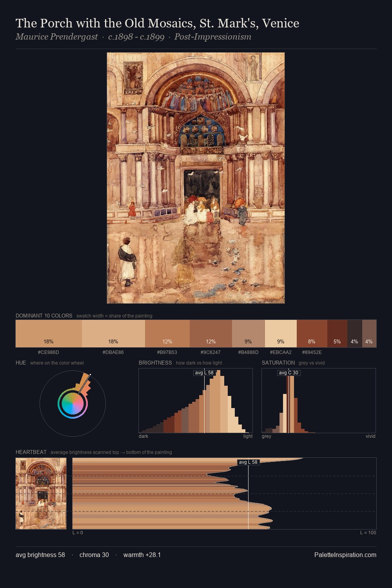Click the hex code #EBCAA2 label
This screenshot has width=392, height=588.
pos(281,352)
